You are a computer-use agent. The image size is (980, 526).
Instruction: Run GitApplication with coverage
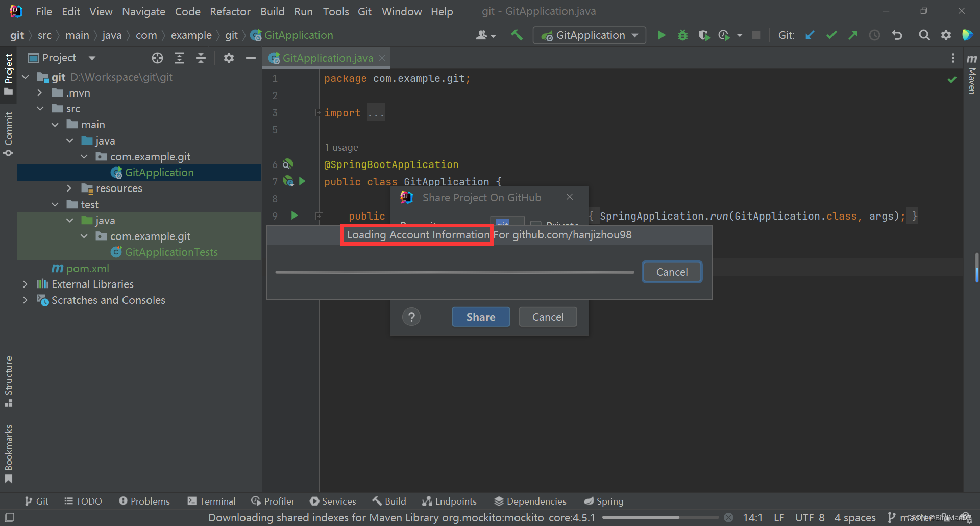(x=704, y=35)
